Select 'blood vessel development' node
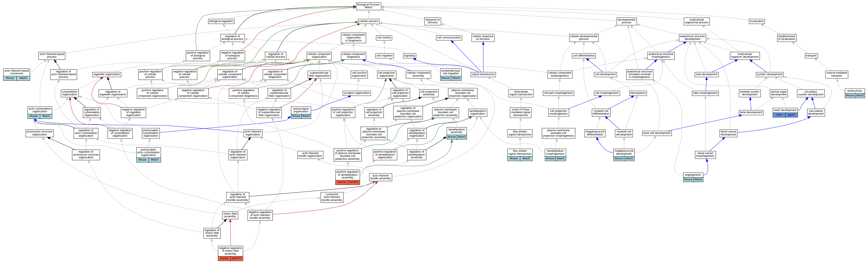The image size is (868, 263). tap(728, 133)
